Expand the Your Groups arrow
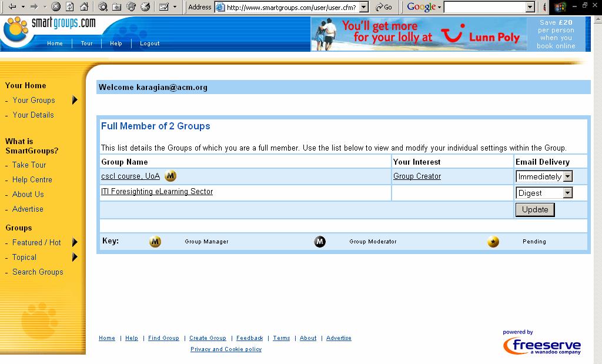Image resolution: width=602 pixels, height=364 pixels. point(75,100)
